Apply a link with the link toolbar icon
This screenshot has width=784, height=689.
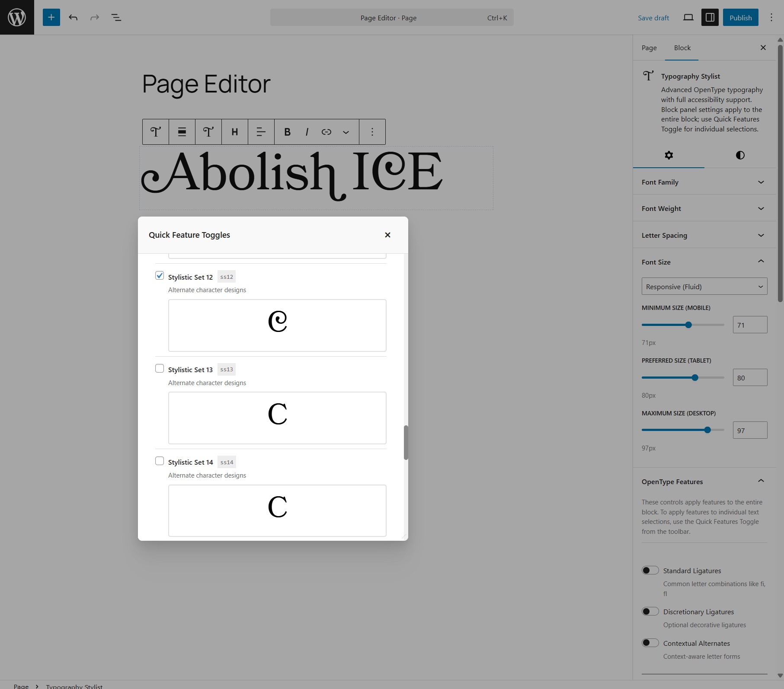(326, 132)
